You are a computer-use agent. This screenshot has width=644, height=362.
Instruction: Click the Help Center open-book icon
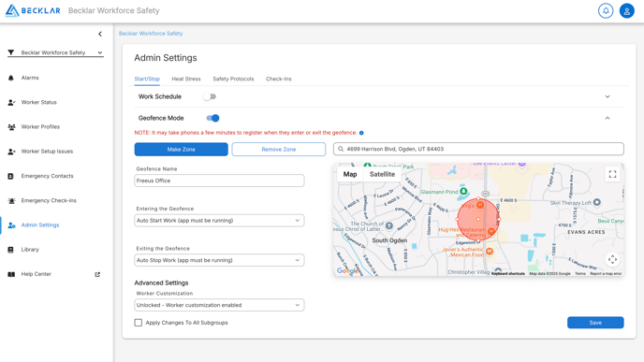pos(11,274)
